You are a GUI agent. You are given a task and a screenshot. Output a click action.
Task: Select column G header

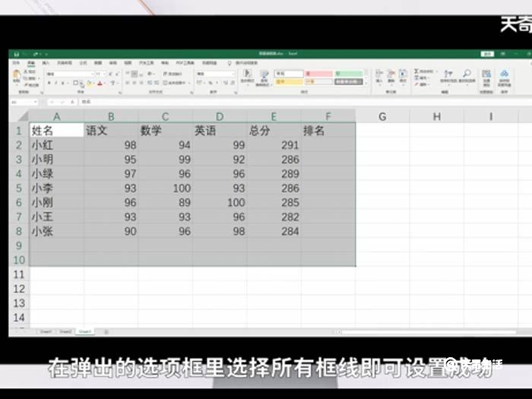point(382,116)
